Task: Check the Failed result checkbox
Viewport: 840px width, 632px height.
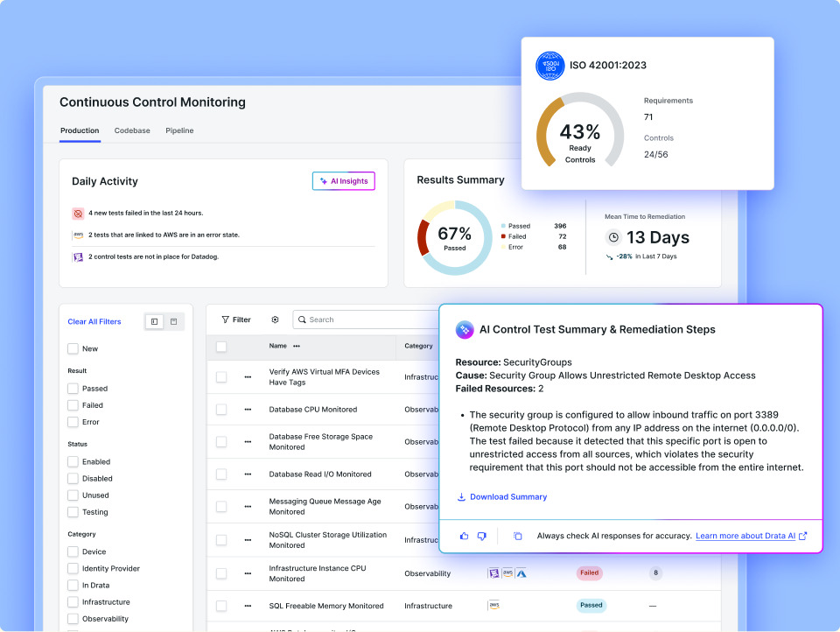Action: click(73, 405)
